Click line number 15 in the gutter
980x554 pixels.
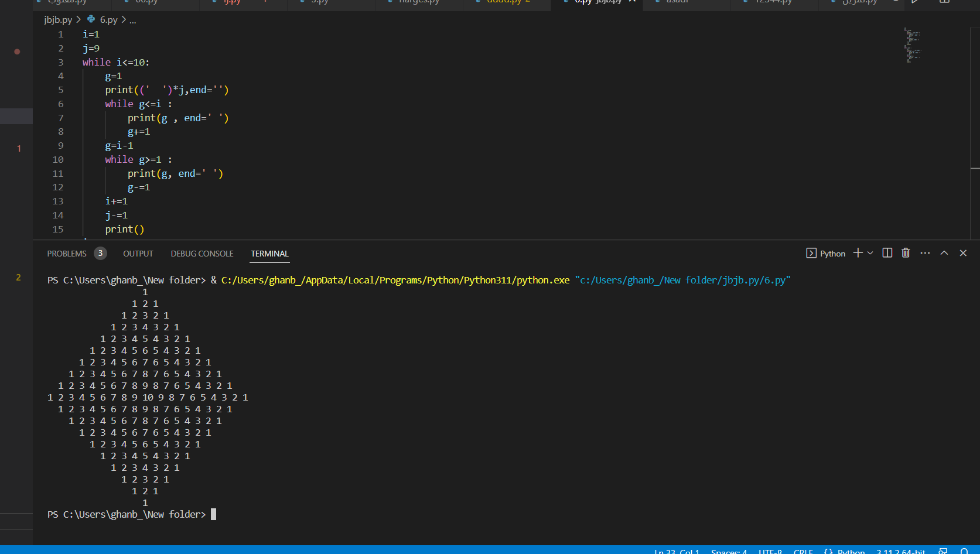[x=58, y=230]
